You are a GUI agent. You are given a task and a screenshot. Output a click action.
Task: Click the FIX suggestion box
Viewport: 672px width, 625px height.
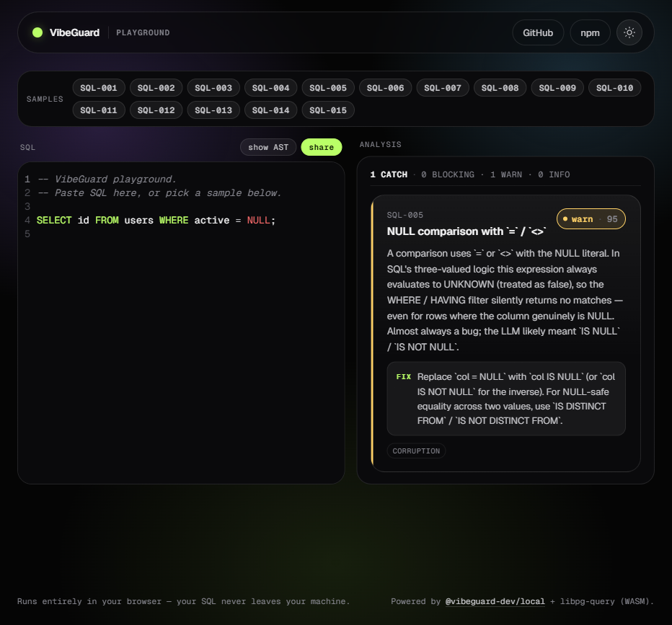[x=506, y=399]
